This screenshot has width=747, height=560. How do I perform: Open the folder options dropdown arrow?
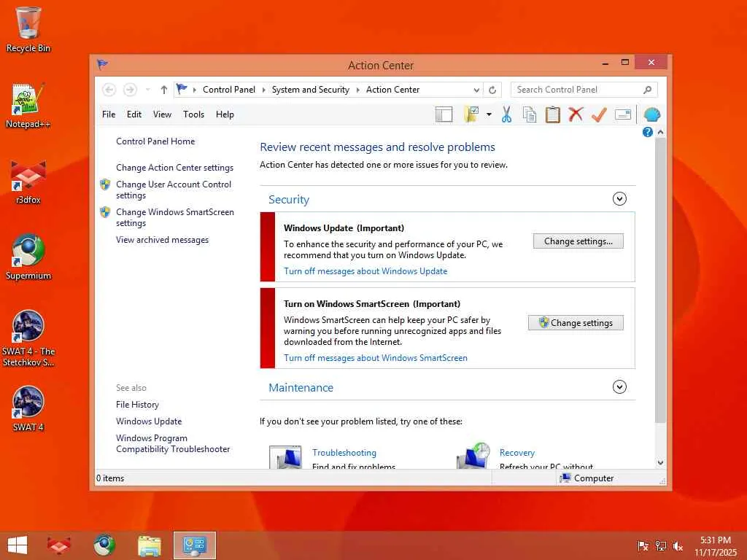point(489,114)
